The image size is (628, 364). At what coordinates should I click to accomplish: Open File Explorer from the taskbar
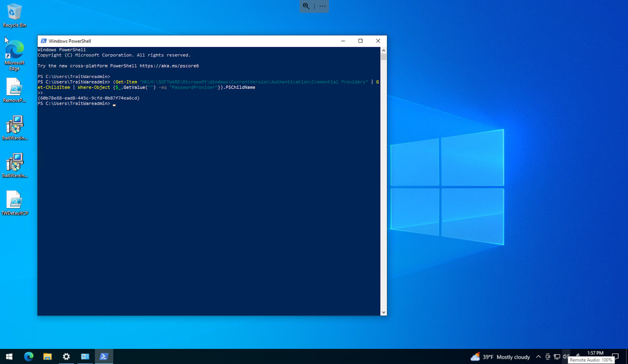(47, 357)
